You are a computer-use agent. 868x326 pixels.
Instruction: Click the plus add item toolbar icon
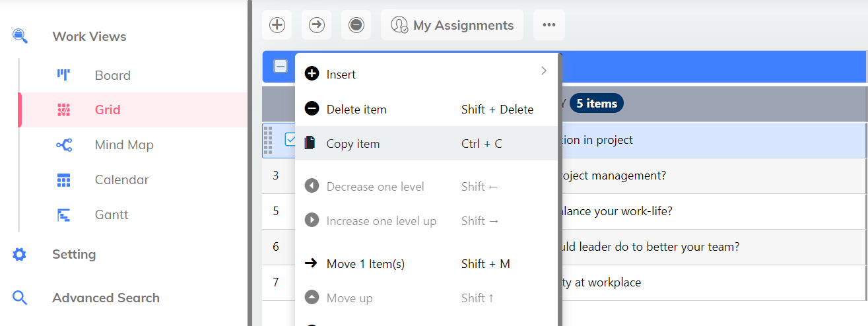[x=277, y=25]
